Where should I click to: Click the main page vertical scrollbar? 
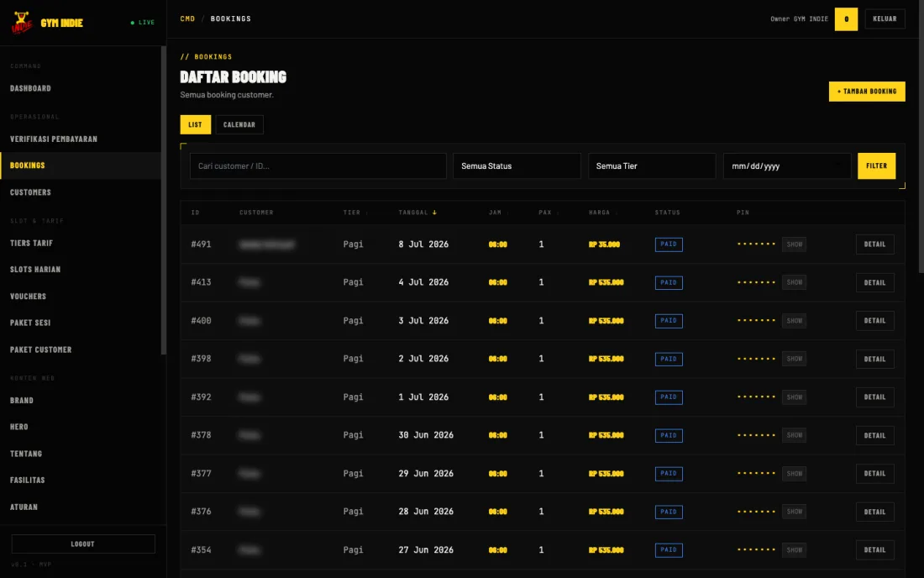[x=921, y=135]
